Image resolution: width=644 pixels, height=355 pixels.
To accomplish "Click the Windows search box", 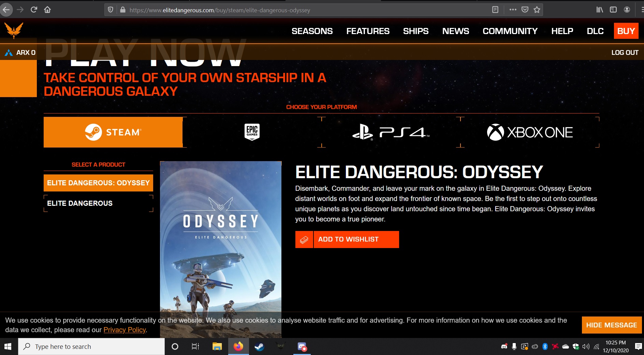I will point(91,346).
